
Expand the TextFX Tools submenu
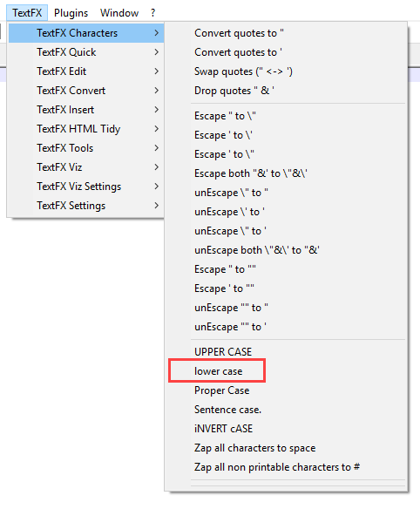coord(86,147)
